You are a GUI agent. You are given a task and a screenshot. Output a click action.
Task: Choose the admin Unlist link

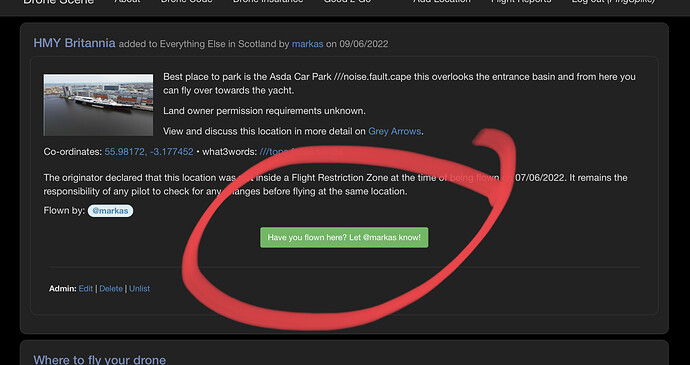pyautogui.click(x=139, y=289)
